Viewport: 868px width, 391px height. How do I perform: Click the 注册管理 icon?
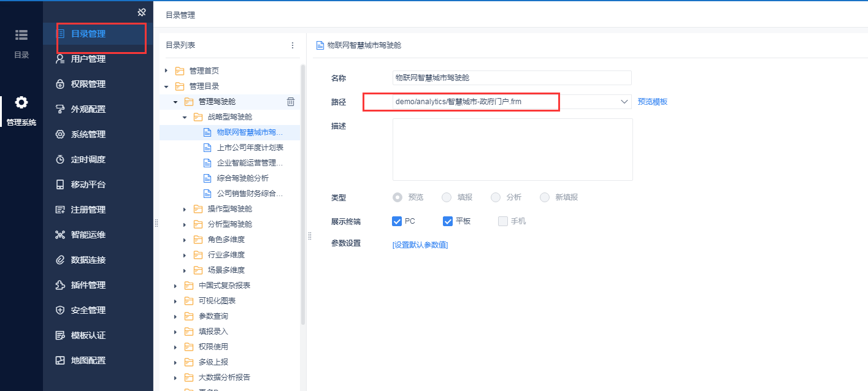[60, 210]
